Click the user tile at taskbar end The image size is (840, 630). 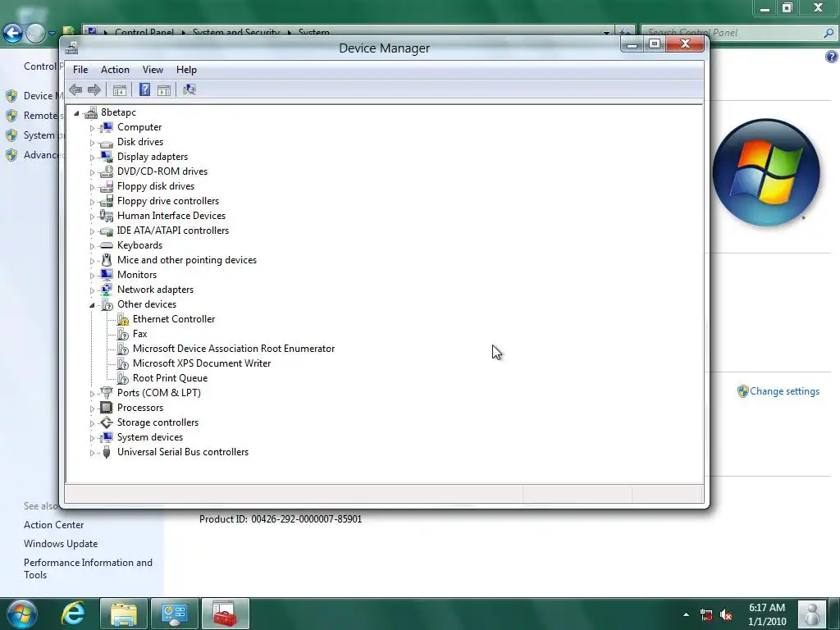pyautogui.click(x=812, y=614)
